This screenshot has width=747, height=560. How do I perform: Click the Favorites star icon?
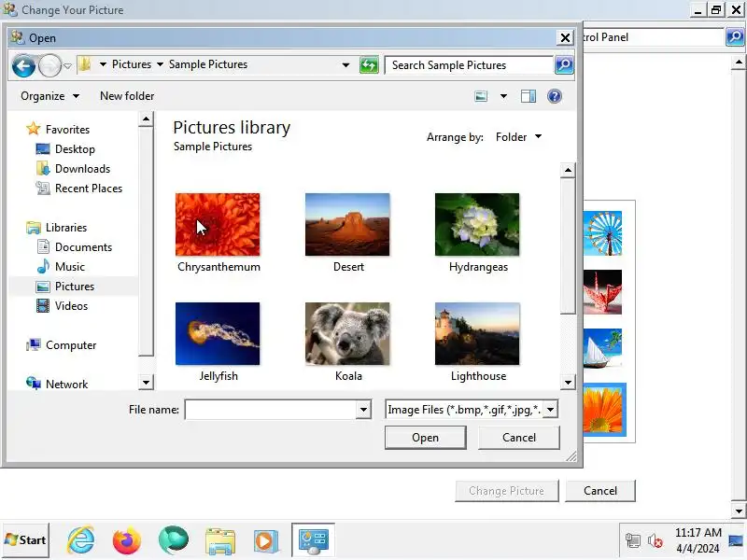click(x=34, y=129)
